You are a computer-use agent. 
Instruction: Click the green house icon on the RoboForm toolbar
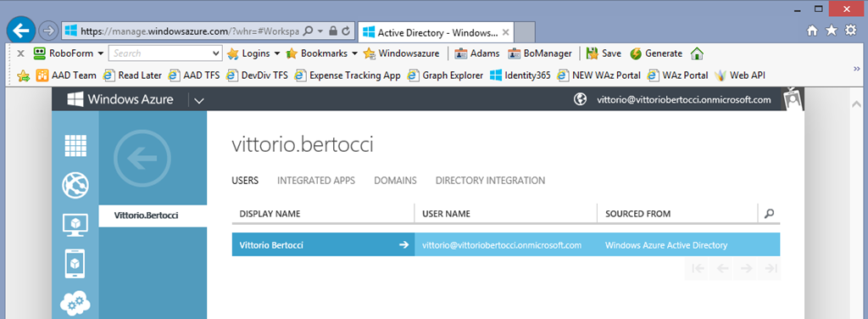tap(697, 53)
